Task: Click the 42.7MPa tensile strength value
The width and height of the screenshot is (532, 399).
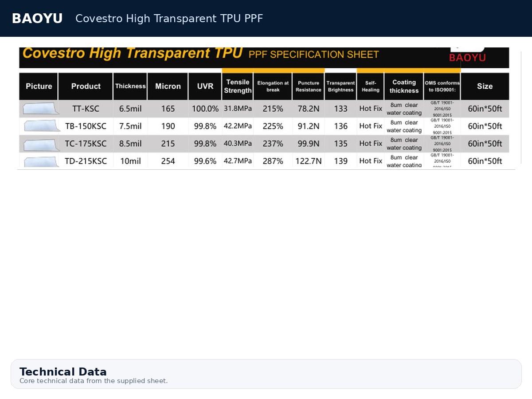Action: [238, 161]
